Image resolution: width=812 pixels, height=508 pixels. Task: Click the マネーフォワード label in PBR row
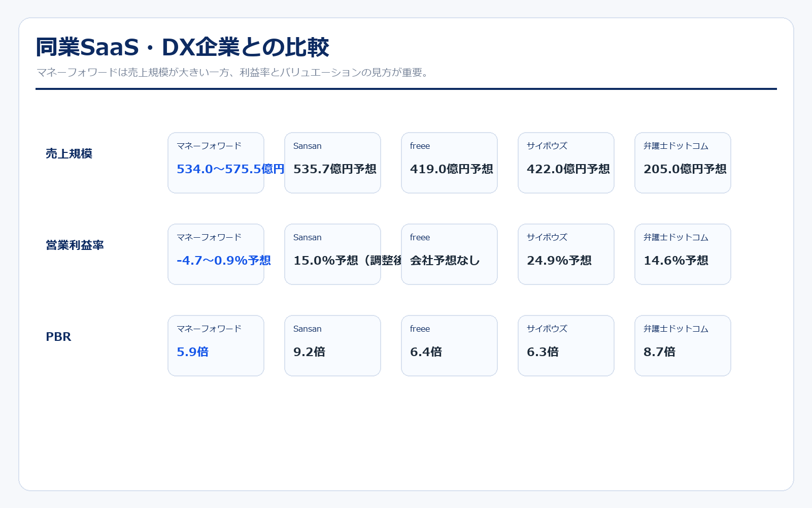209,329
